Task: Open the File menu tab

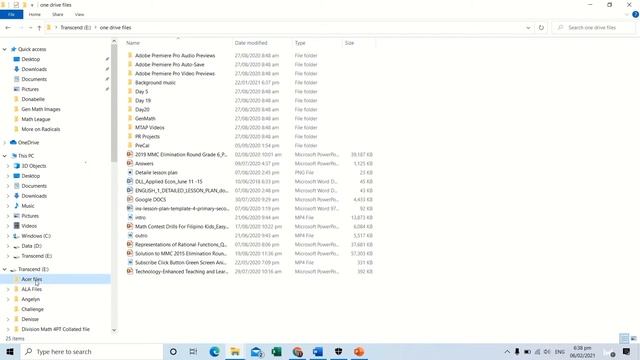Action: click(x=11, y=14)
